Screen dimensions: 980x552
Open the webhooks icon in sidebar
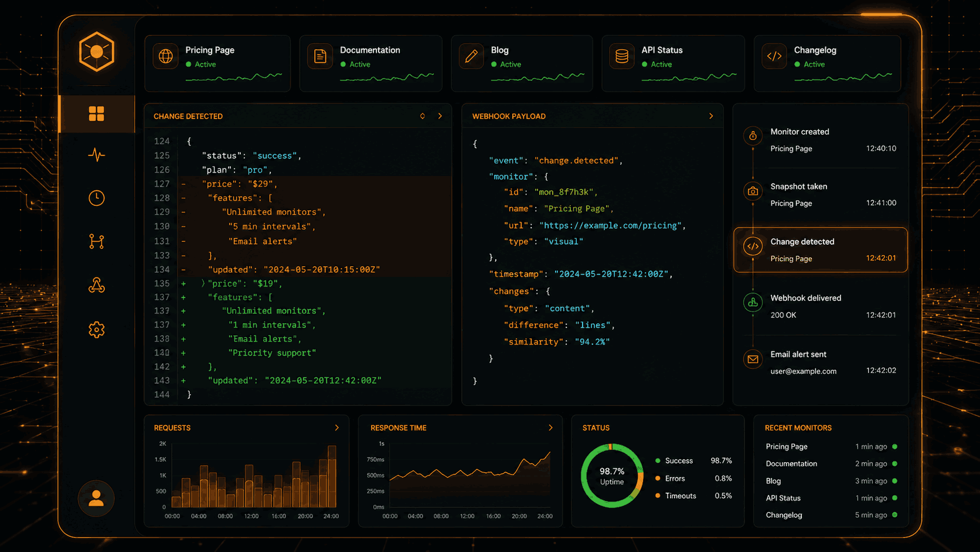tap(97, 286)
